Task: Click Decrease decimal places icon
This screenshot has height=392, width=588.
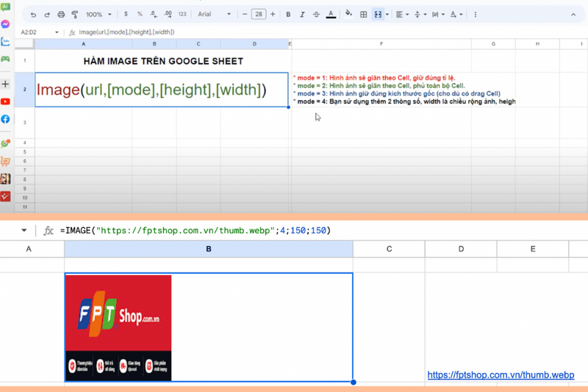Action: point(154,14)
